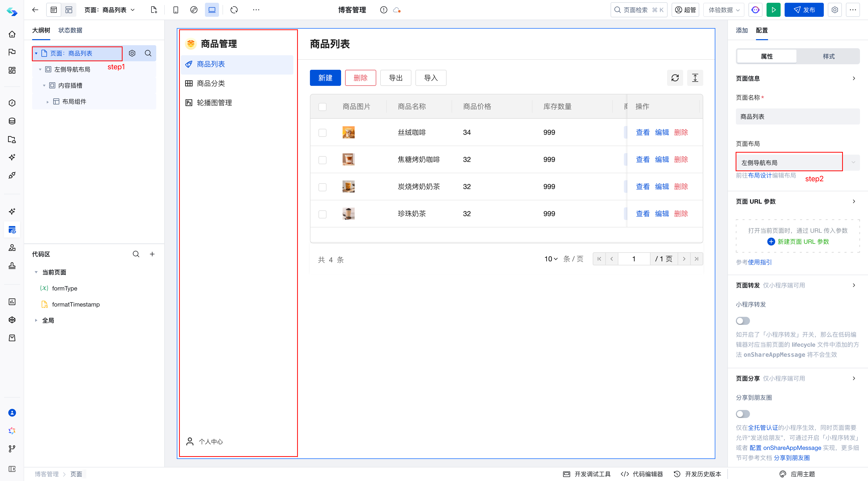Toggle the select-all checkbox in table header
The height and width of the screenshot is (481, 868).
click(x=322, y=107)
